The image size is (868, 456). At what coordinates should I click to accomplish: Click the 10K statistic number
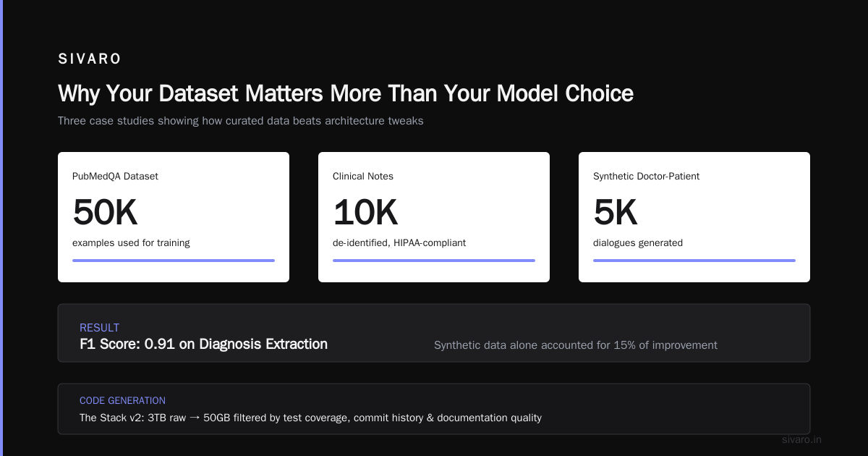point(365,212)
